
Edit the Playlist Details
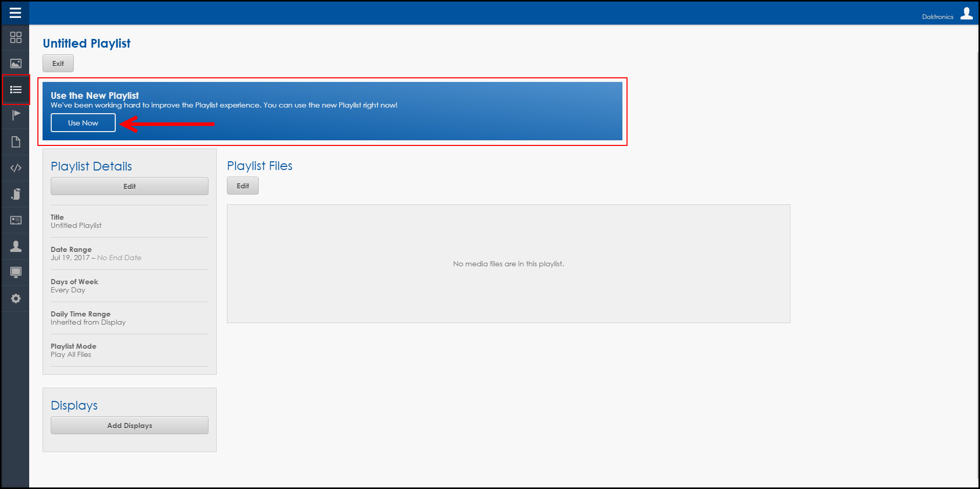click(x=129, y=186)
